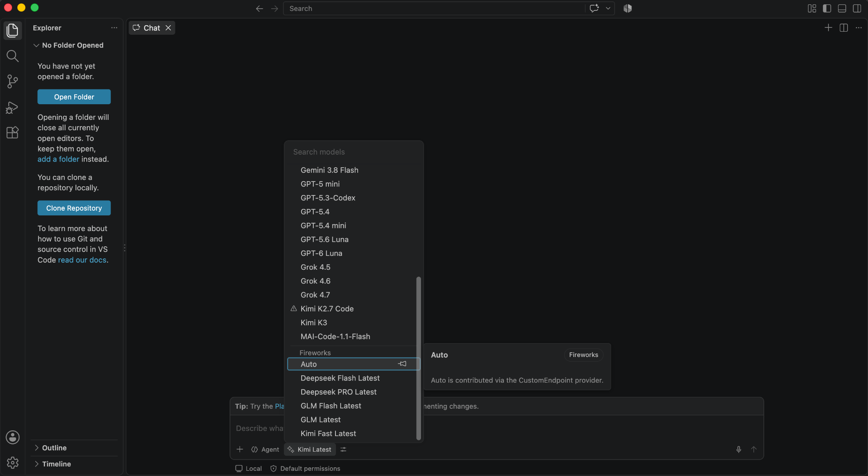Click the Open Folder button
Image resolution: width=868 pixels, height=476 pixels.
[74, 97]
